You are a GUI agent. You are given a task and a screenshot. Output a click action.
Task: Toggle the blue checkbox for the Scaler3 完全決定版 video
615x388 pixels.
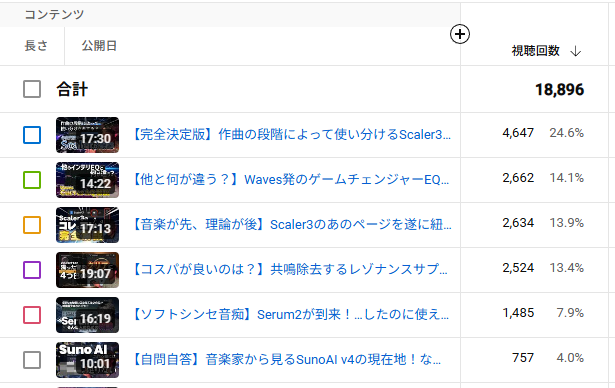coord(32,135)
